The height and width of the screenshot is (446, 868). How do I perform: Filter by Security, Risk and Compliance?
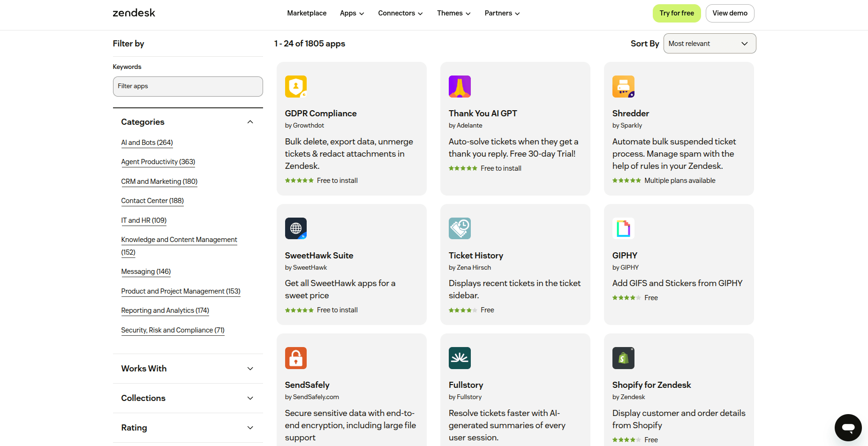(173, 330)
